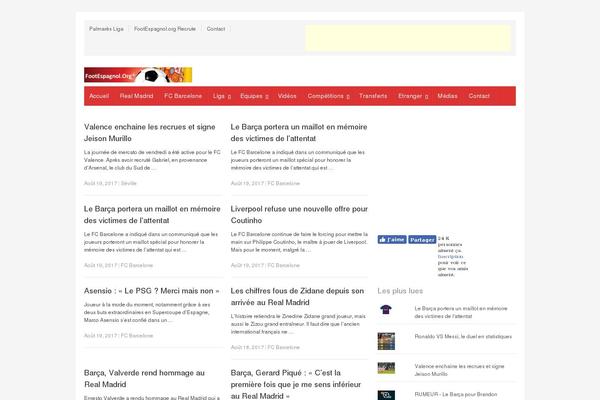The height and width of the screenshot is (400, 600).
Task: Open the Palmarès Liga top link
Action: point(106,29)
